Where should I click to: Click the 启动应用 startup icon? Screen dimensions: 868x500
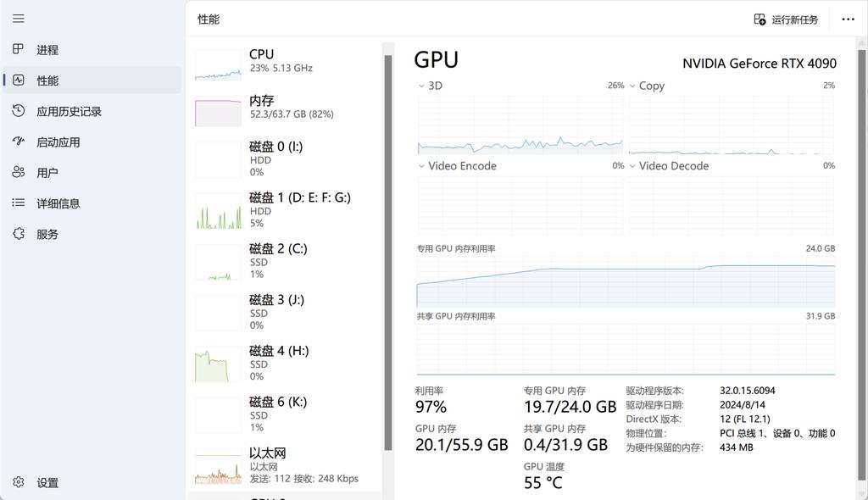(x=19, y=142)
